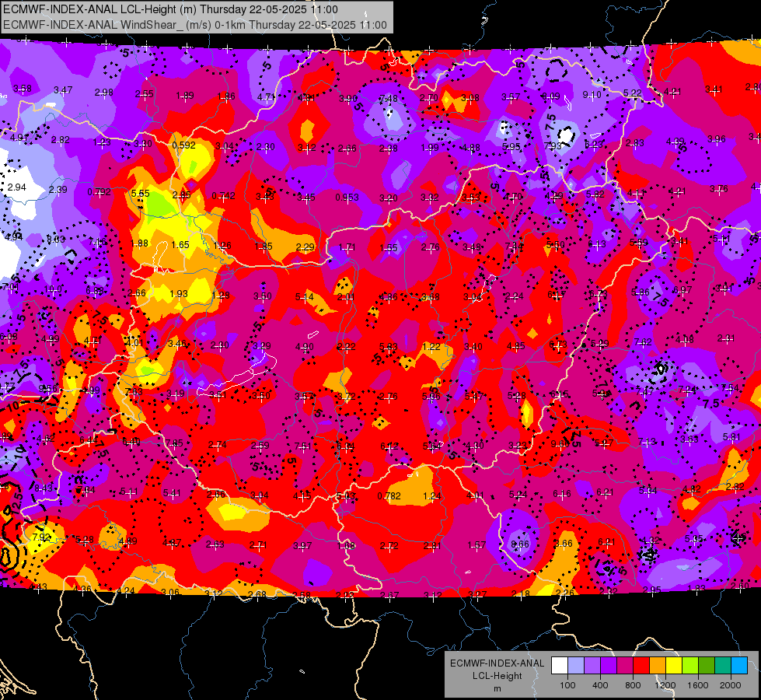Image resolution: width=761 pixels, height=700 pixels.
Task: Select the '3.47' grid value
Action: point(63,90)
